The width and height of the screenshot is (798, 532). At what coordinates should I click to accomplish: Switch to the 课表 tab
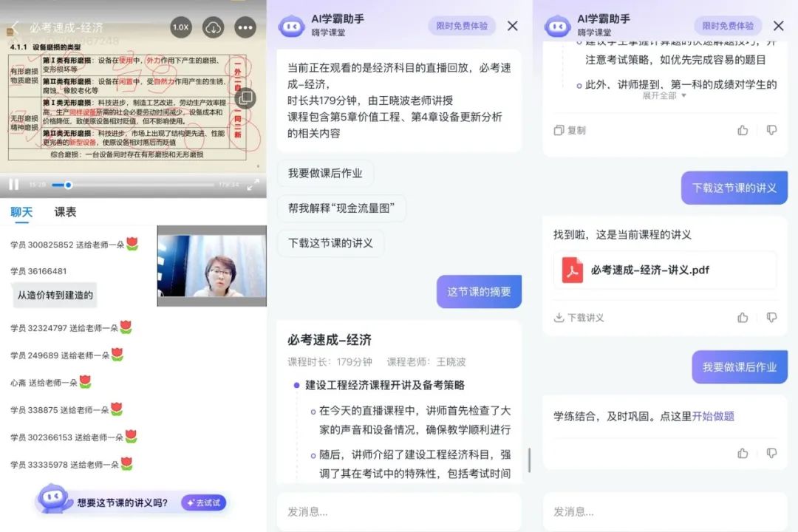pos(65,212)
